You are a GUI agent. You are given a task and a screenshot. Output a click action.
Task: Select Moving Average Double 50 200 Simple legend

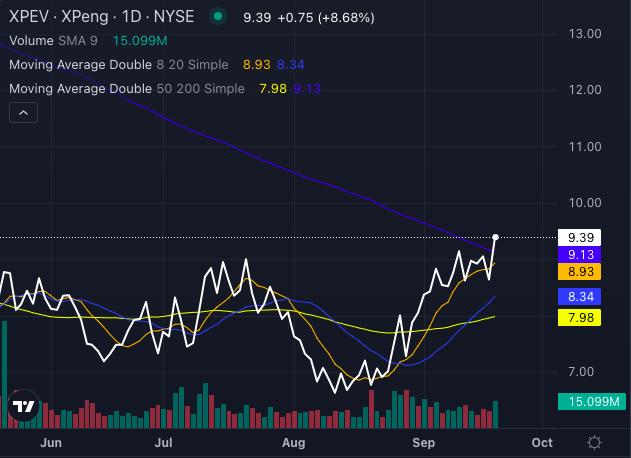point(127,89)
